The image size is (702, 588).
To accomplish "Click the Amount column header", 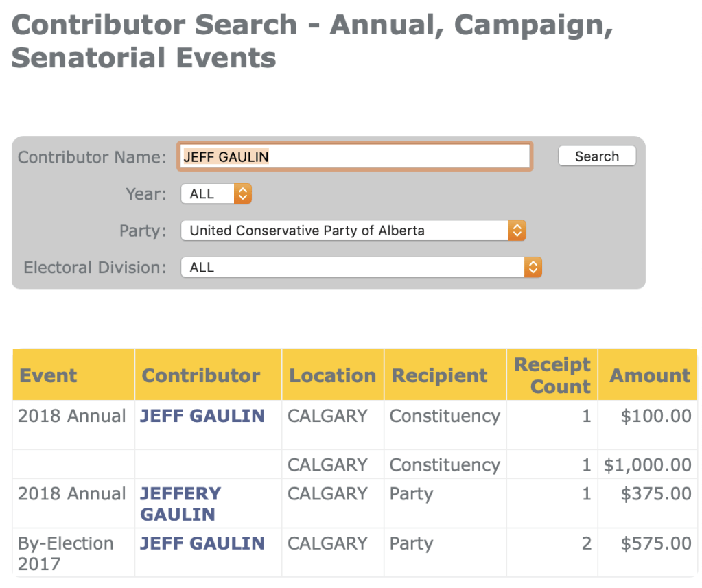I will (x=650, y=375).
